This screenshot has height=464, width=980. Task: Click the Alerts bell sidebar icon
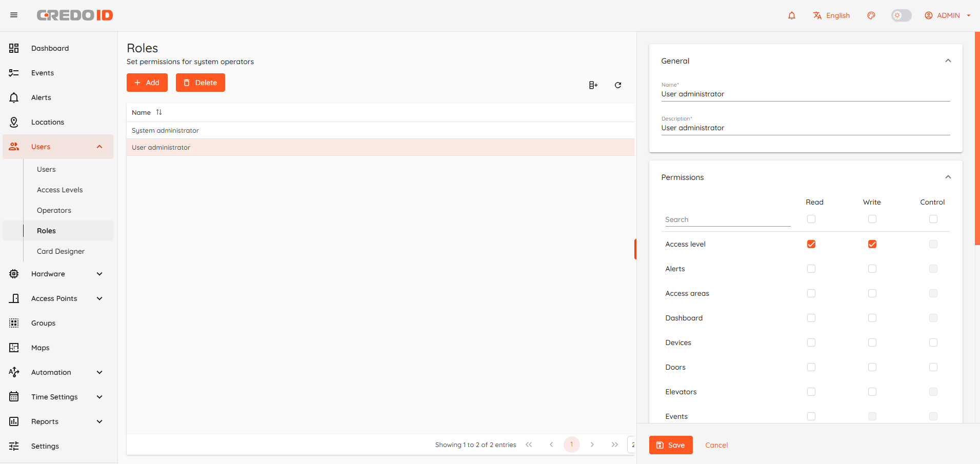(x=14, y=97)
